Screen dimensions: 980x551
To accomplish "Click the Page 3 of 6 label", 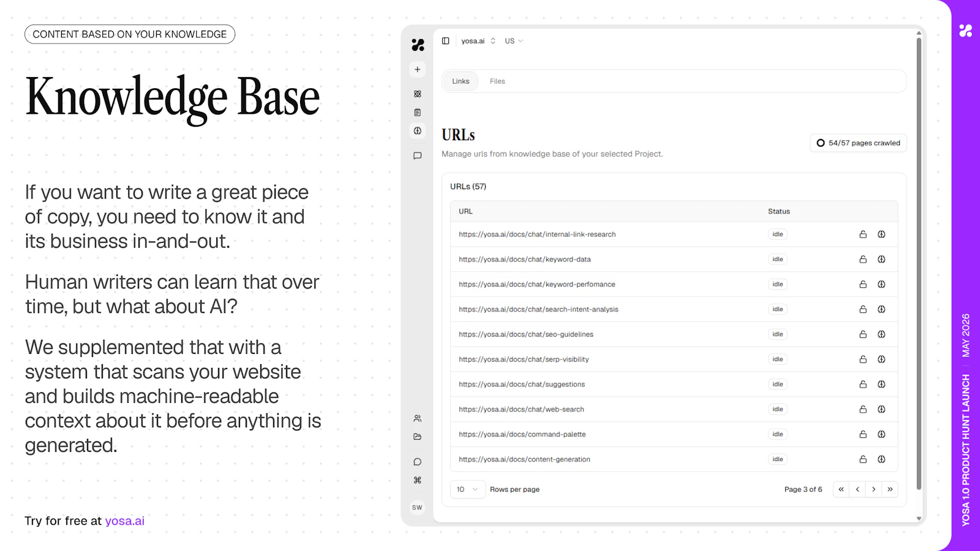I will tap(803, 490).
